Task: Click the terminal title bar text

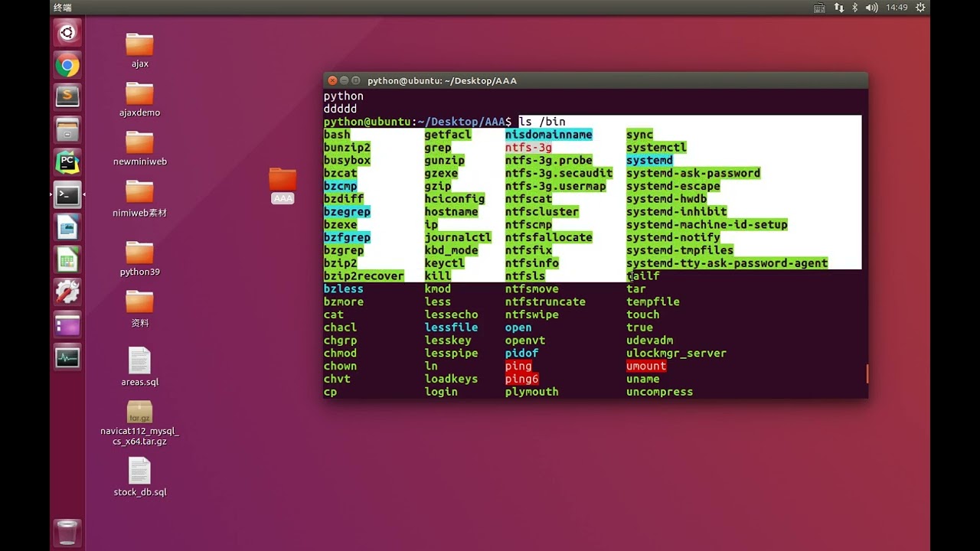Action: coord(442,80)
